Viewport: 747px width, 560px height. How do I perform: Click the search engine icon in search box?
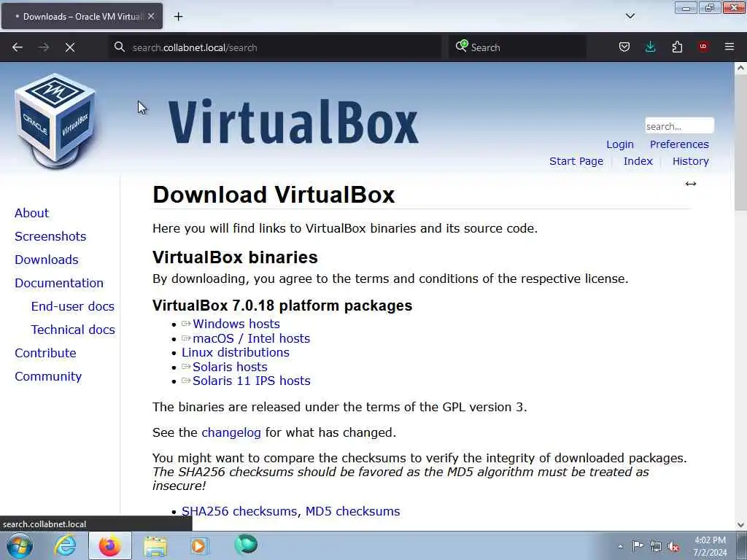click(461, 46)
